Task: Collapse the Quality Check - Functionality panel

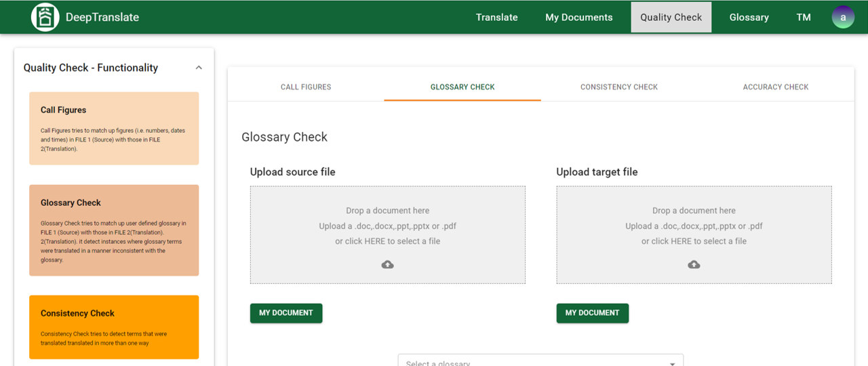Action: click(199, 68)
